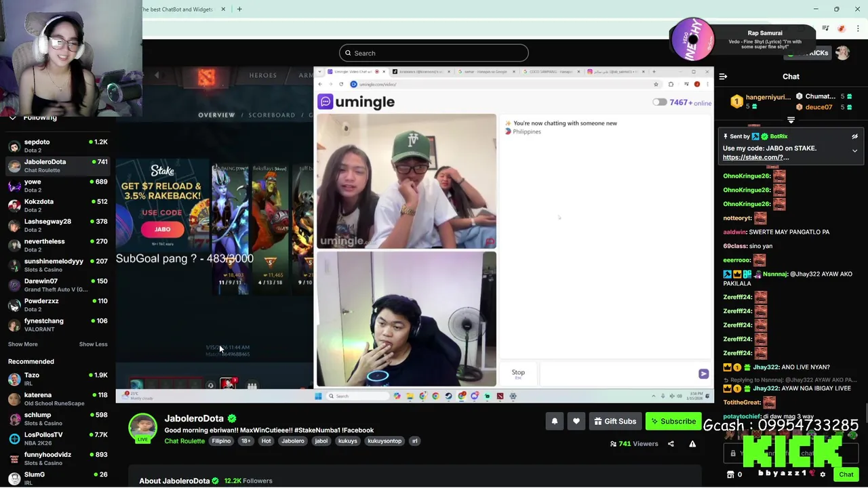Open new tab in inner browser
868x488 pixels.
[x=654, y=71]
